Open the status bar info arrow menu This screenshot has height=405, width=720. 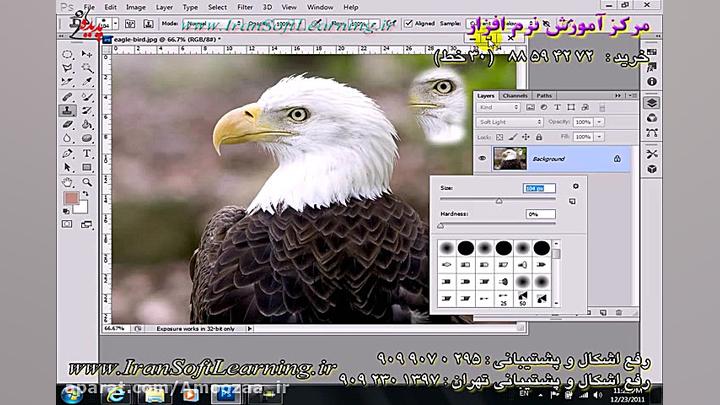249,329
